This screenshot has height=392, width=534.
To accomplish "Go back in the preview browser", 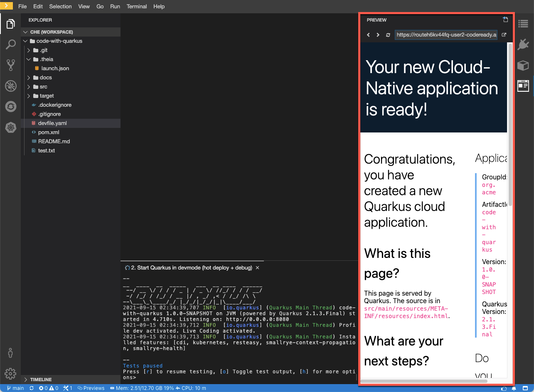I will [x=368, y=35].
